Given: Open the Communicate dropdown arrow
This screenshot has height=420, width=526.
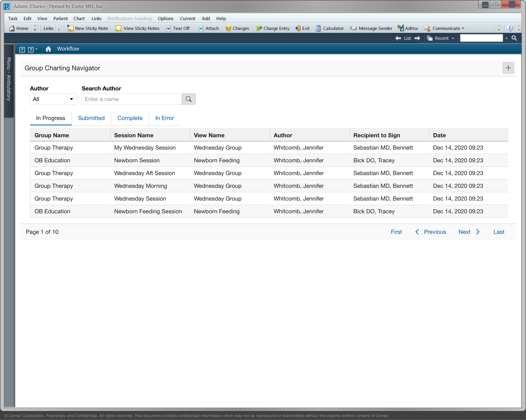Looking at the screenshot, I should tap(463, 28).
